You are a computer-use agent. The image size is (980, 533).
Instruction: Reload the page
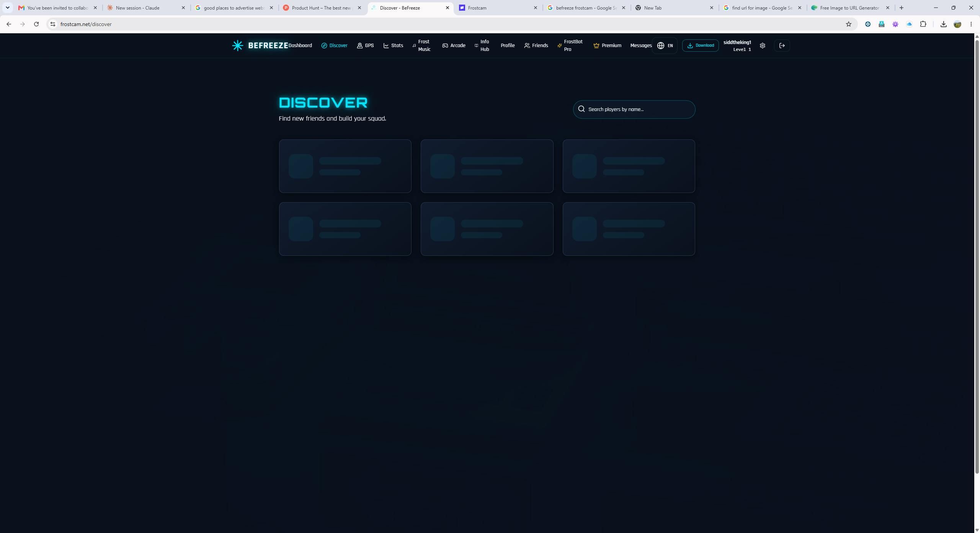point(36,24)
